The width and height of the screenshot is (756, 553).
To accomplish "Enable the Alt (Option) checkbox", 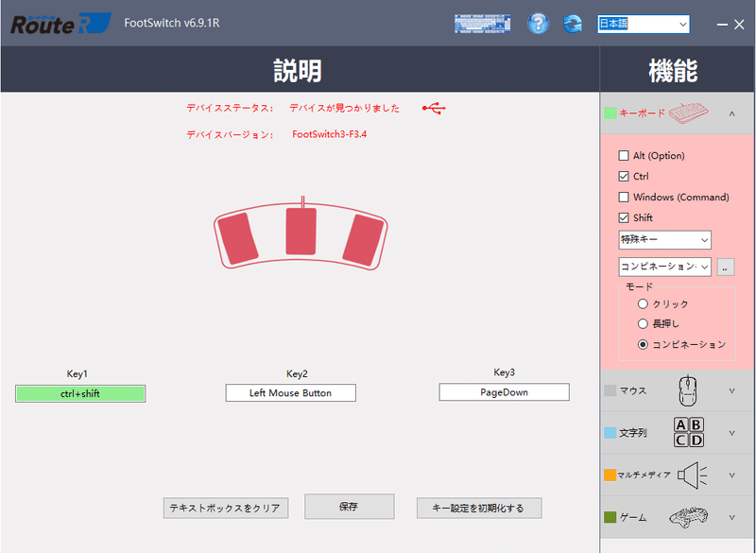I will (x=624, y=155).
